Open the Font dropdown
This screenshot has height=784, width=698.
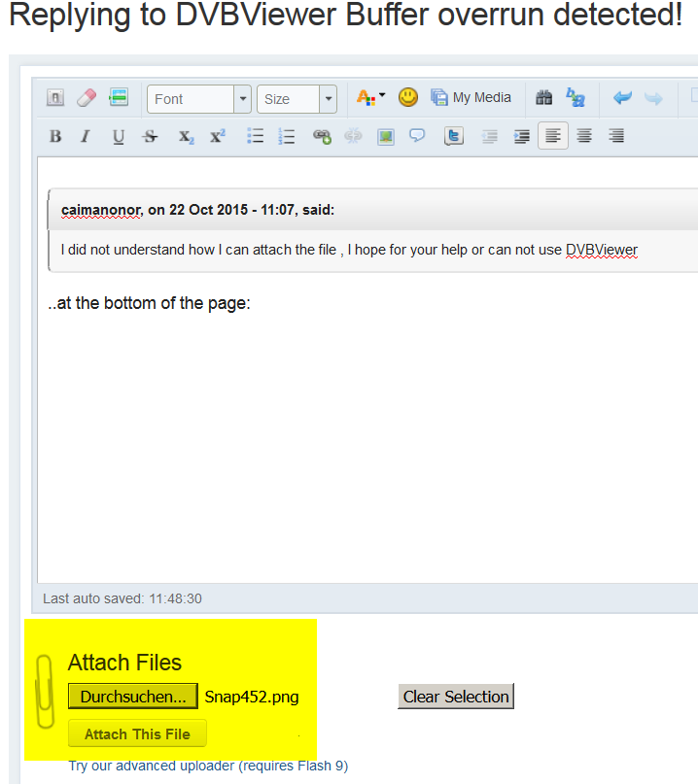click(198, 99)
